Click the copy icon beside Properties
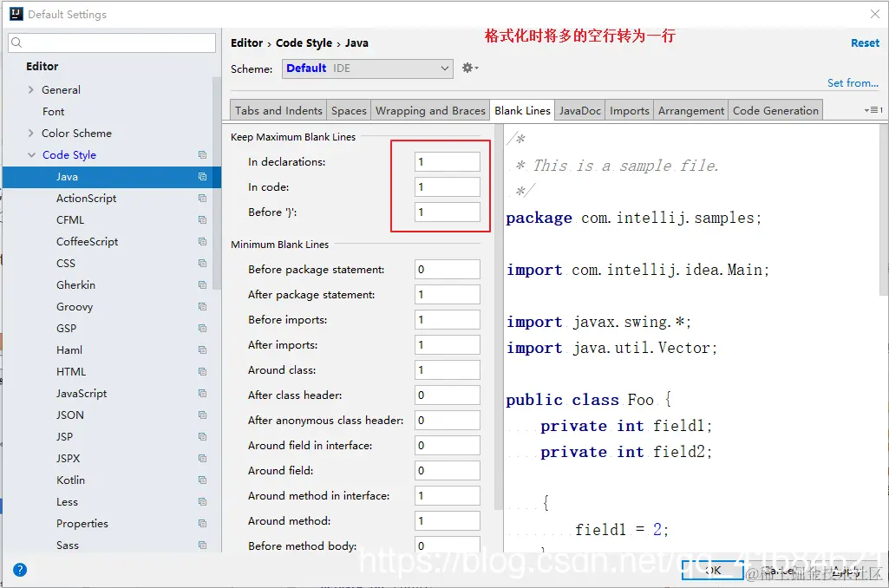This screenshot has height=588, width=889. (x=202, y=523)
